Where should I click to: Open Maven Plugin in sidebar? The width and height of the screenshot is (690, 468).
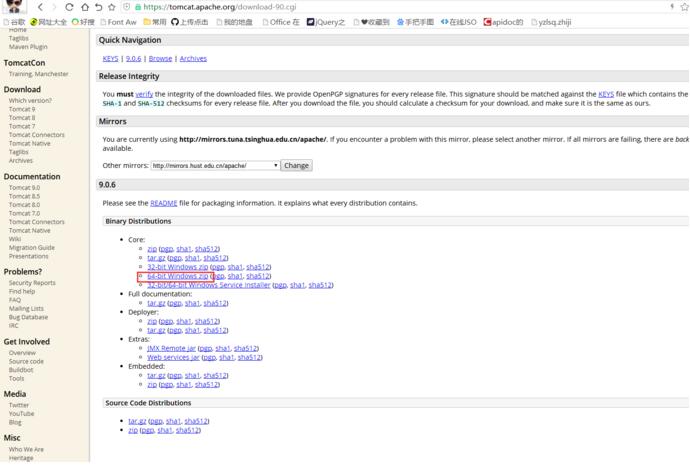(28, 47)
